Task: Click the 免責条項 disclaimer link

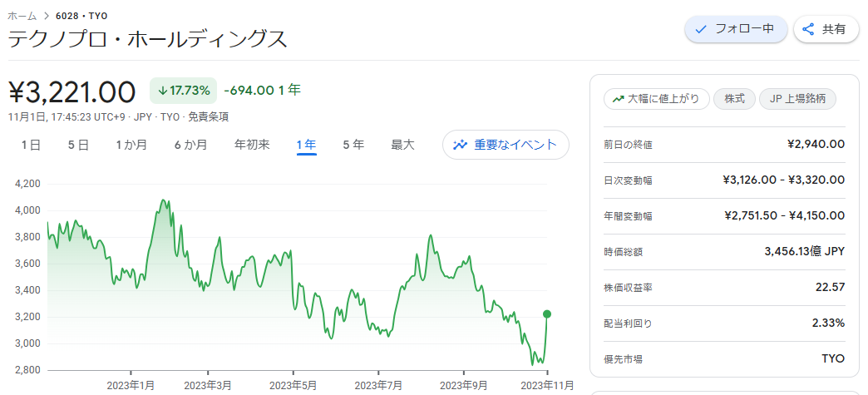Action: coord(209,117)
